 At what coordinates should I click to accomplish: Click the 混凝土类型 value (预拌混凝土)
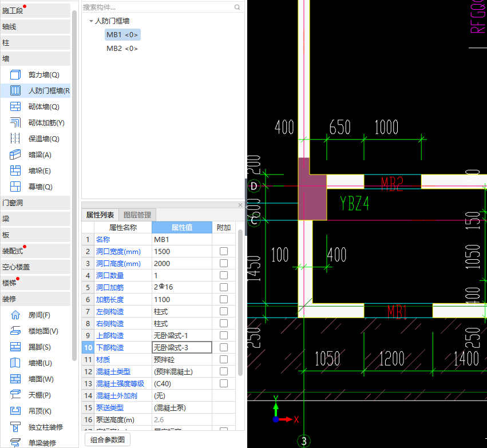182,372
